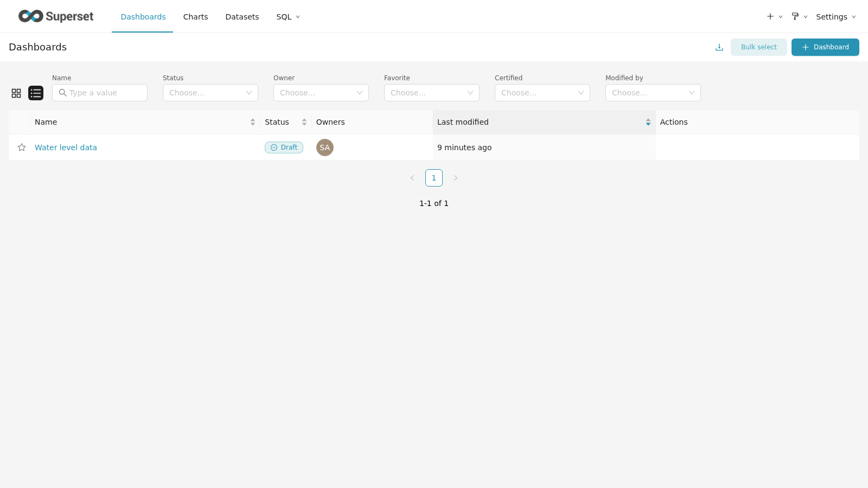Screen dimensions: 868x488
Task: Open the Water level data link
Action: click(66, 147)
